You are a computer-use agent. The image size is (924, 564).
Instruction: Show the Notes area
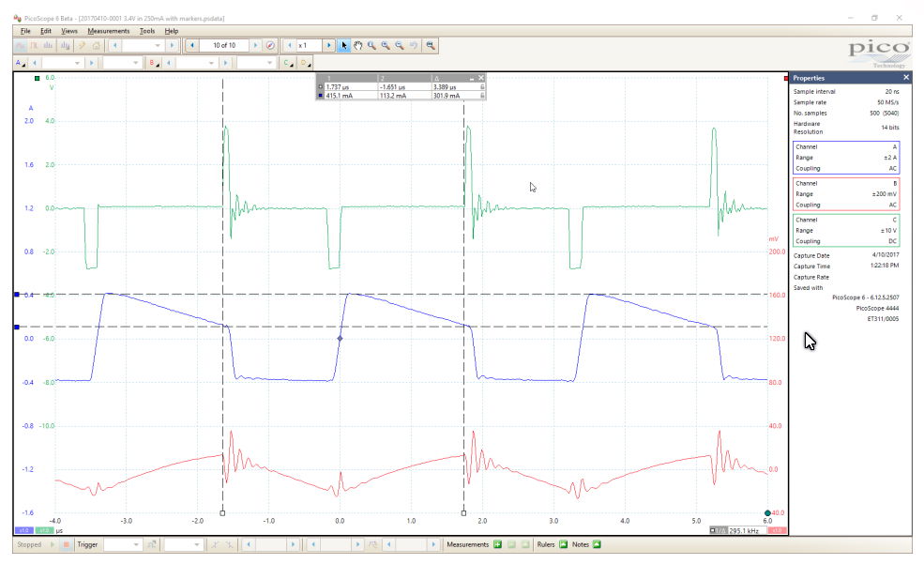pos(597,544)
